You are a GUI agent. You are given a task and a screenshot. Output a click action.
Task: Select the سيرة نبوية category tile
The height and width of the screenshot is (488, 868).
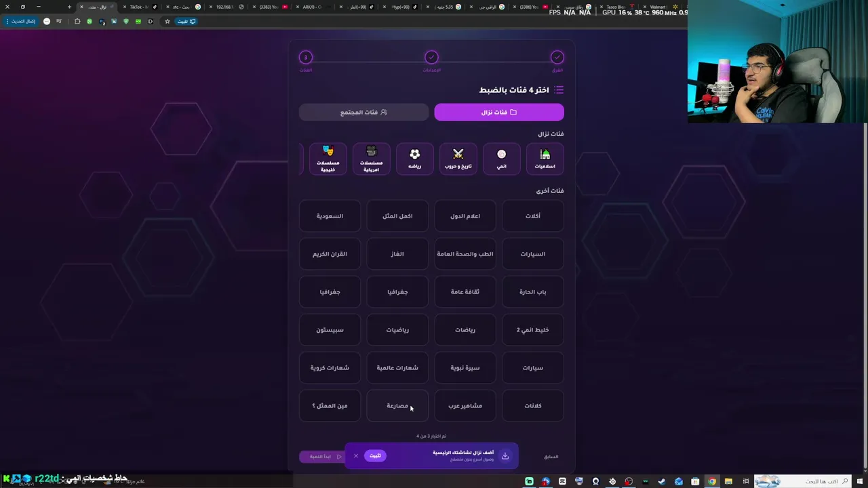pos(465,368)
